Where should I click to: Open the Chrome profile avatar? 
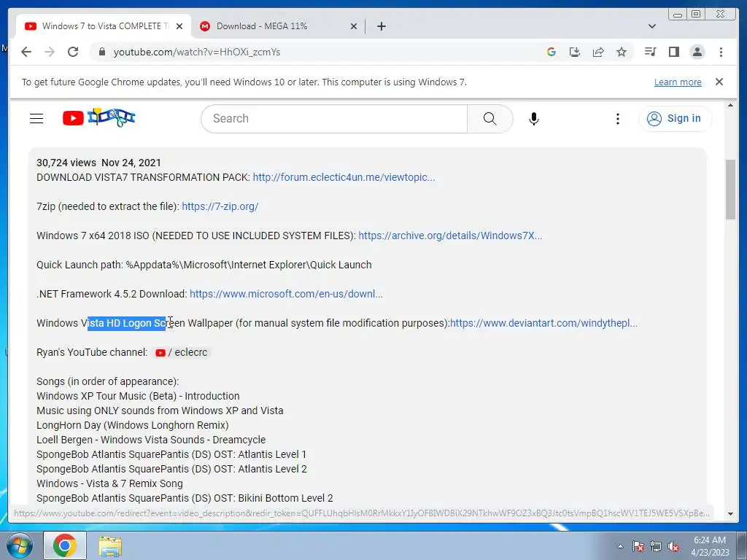(697, 52)
